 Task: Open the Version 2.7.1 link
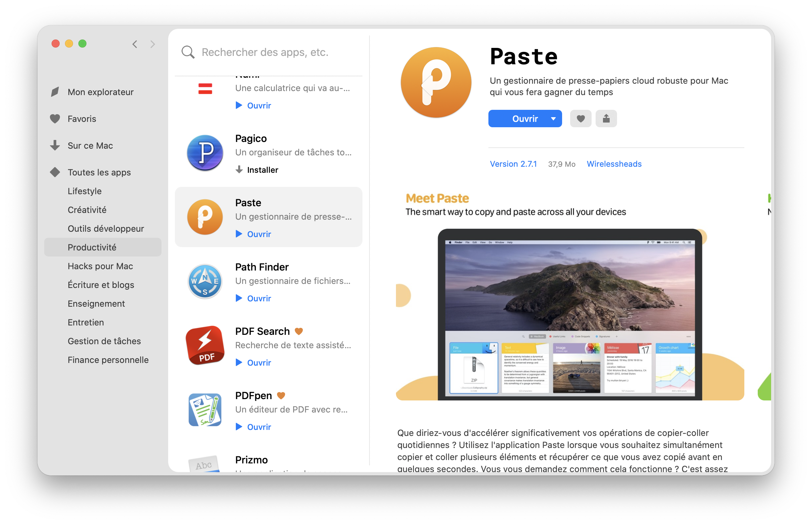pos(513,164)
